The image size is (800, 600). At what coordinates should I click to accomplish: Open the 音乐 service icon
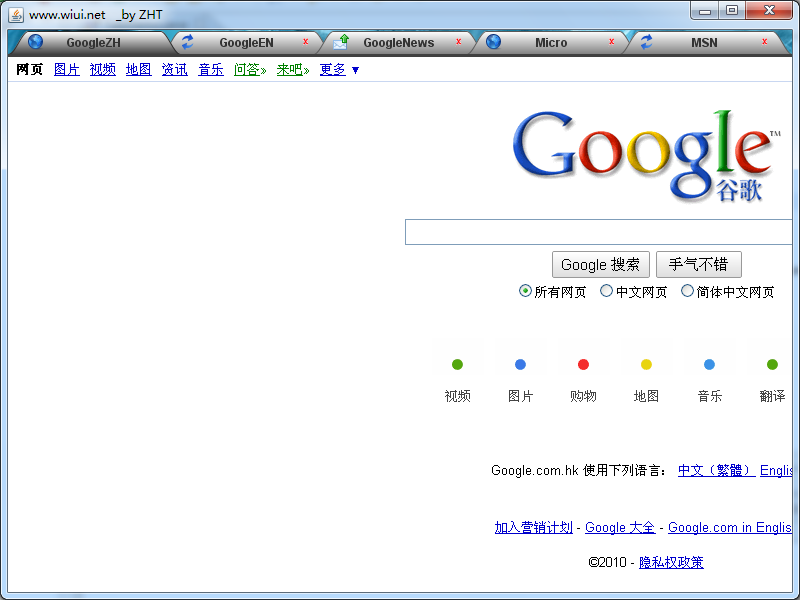point(709,364)
